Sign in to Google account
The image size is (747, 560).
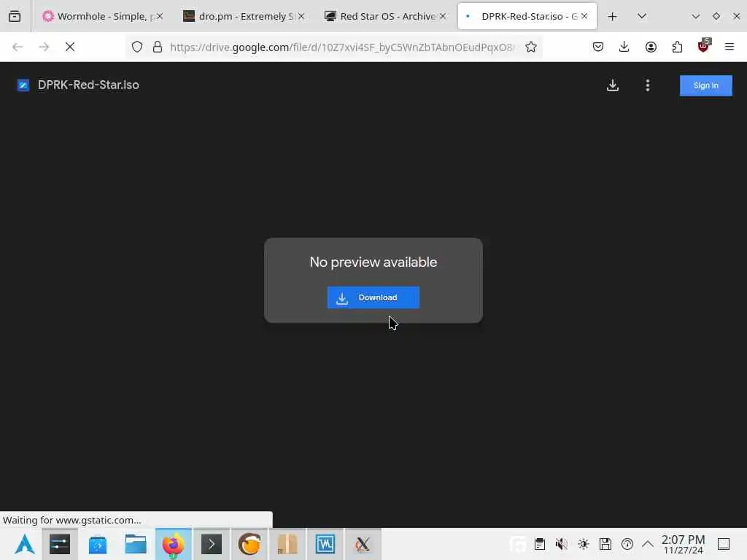(x=705, y=86)
